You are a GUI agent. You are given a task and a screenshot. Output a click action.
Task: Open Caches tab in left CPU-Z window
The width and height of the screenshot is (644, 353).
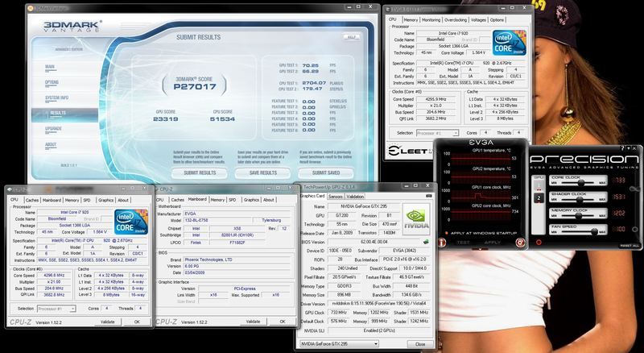[31, 200]
